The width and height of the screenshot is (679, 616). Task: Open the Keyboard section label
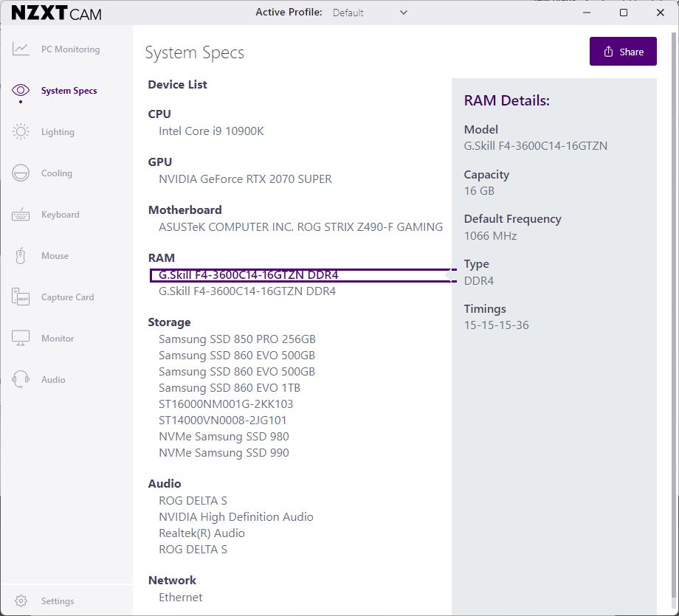pyautogui.click(x=61, y=214)
